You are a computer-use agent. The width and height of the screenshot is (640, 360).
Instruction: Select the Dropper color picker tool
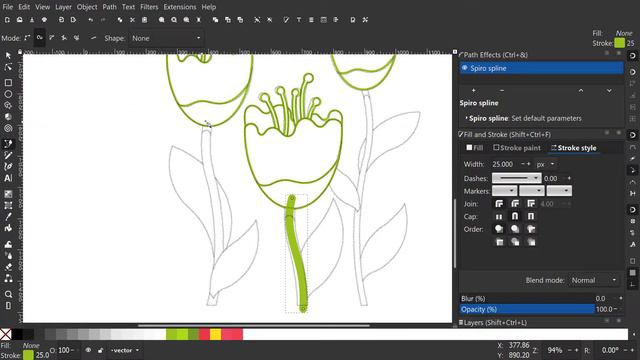[x=8, y=217]
